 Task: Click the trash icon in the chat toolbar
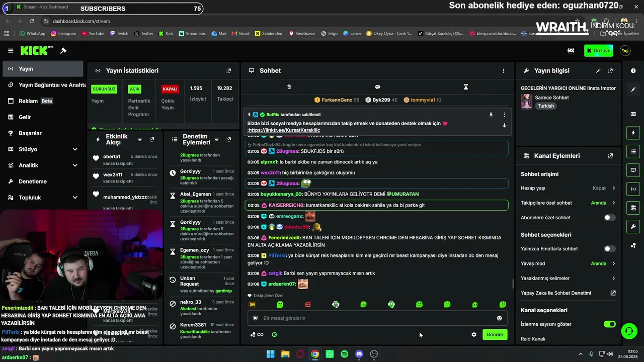(289, 87)
